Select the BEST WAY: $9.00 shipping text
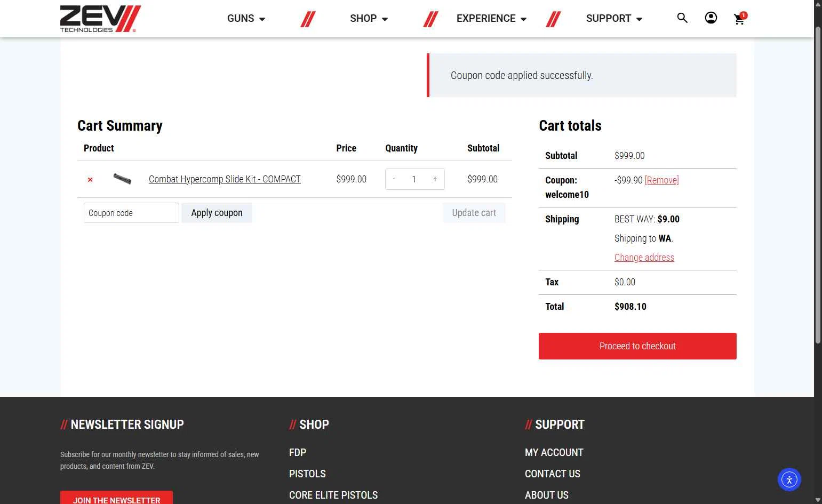This screenshot has height=504, width=822. point(647,219)
